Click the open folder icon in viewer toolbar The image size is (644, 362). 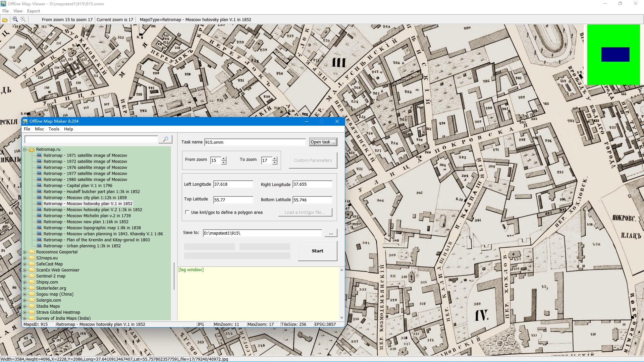click(5, 20)
